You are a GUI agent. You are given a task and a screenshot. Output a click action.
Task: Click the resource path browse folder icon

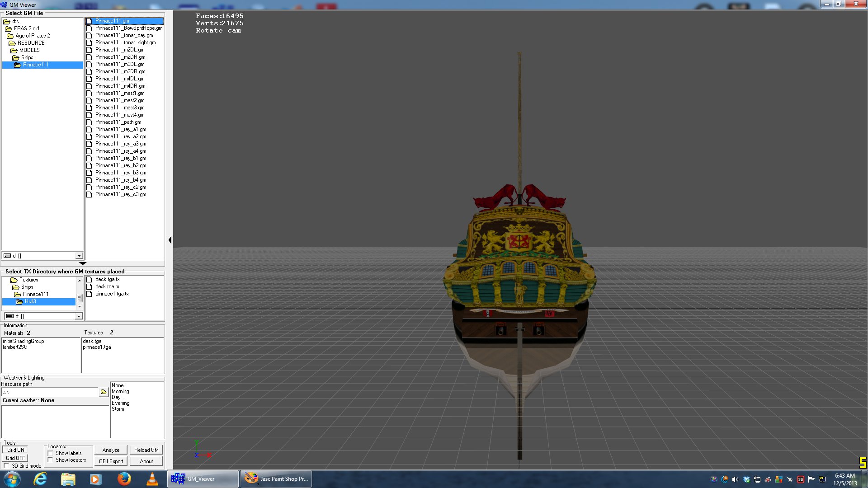[x=104, y=392]
